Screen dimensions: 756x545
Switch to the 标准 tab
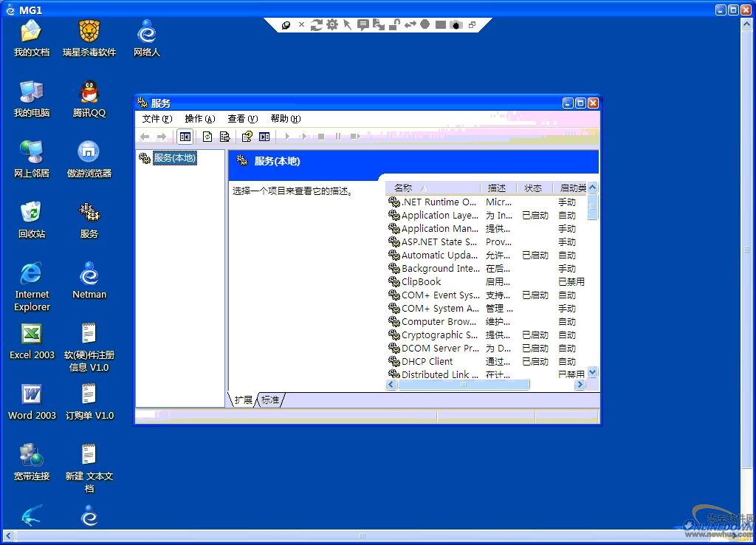tap(271, 400)
